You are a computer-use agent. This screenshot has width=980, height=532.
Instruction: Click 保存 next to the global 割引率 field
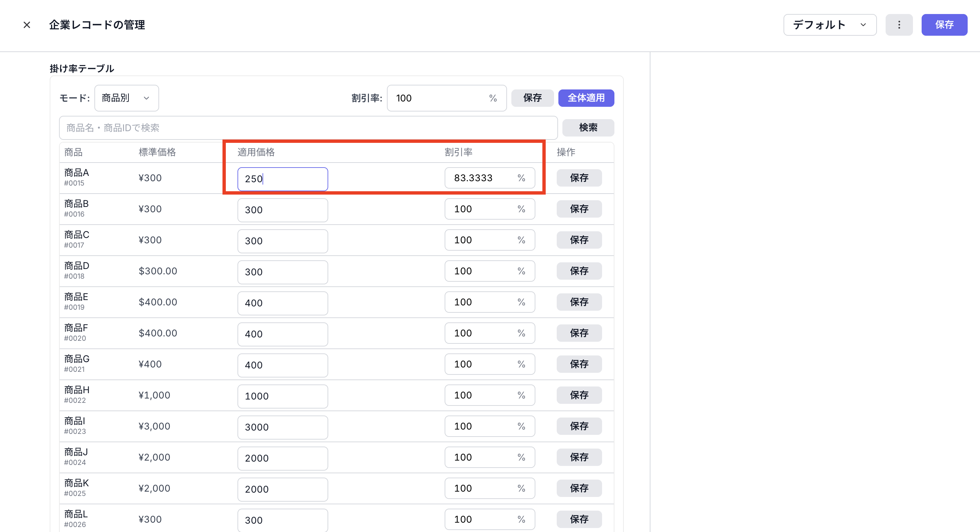[x=532, y=98]
